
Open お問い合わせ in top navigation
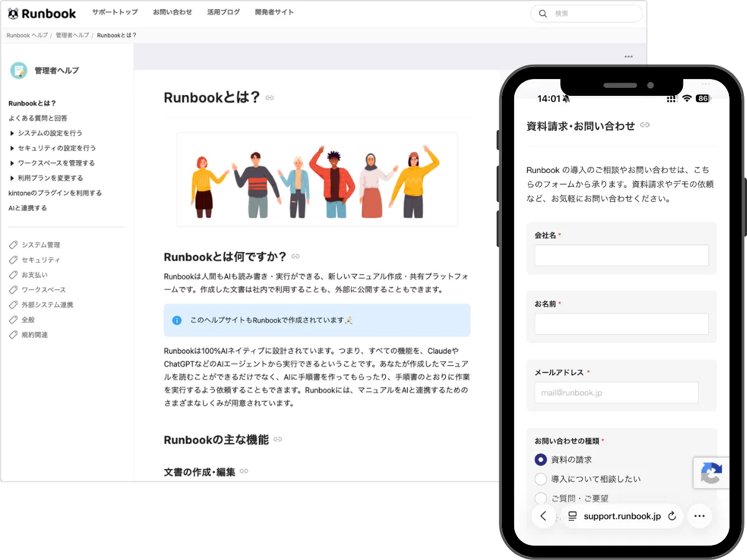click(x=172, y=12)
